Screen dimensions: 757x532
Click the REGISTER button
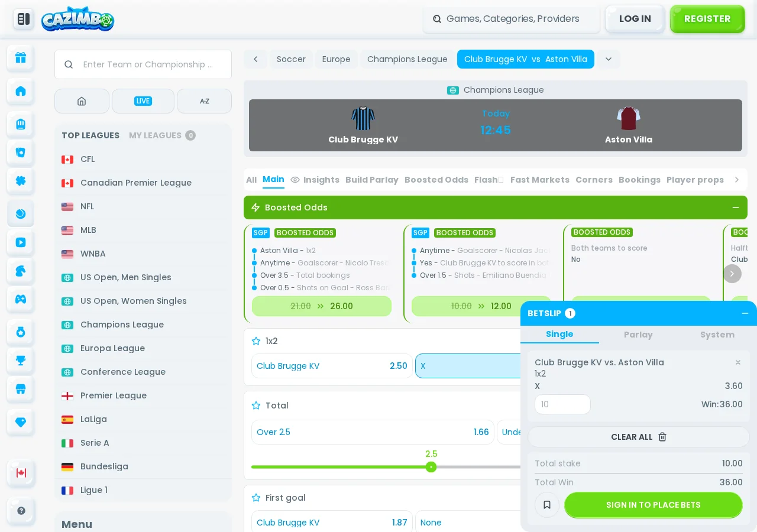[707, 19]
